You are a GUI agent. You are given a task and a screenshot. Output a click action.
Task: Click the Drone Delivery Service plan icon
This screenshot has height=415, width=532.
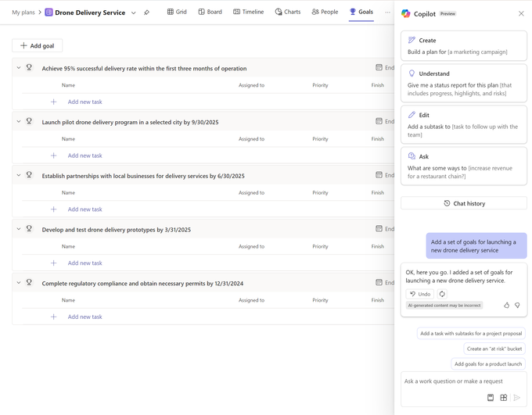pyautogui.click(x=49, y=13)
